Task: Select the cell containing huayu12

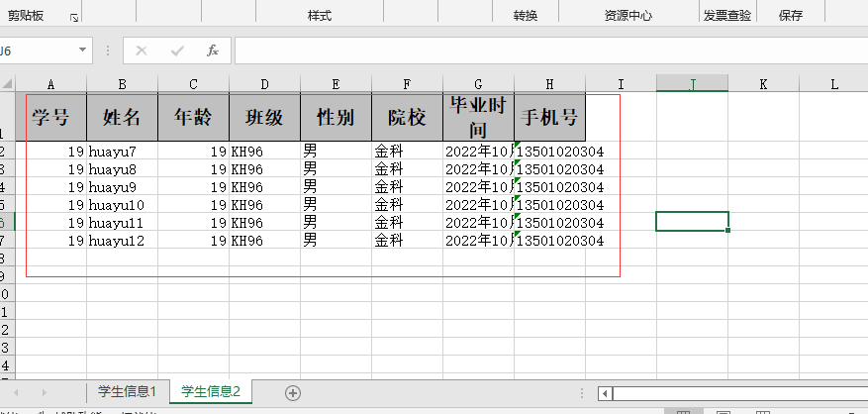Action: click(123, 240)
